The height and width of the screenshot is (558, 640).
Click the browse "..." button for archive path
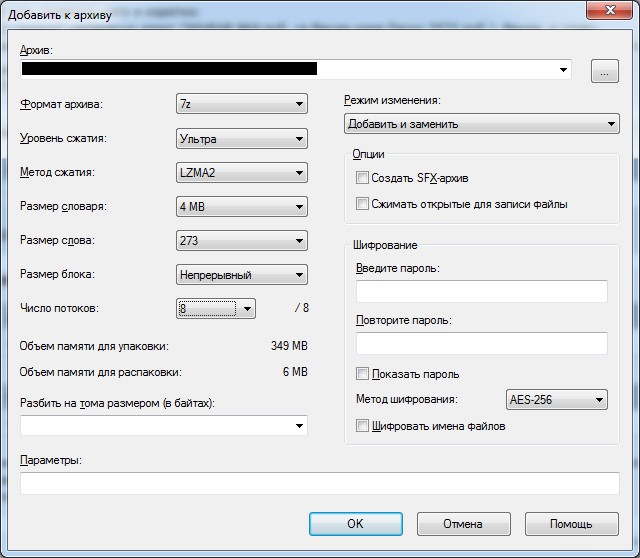(605, 70)
